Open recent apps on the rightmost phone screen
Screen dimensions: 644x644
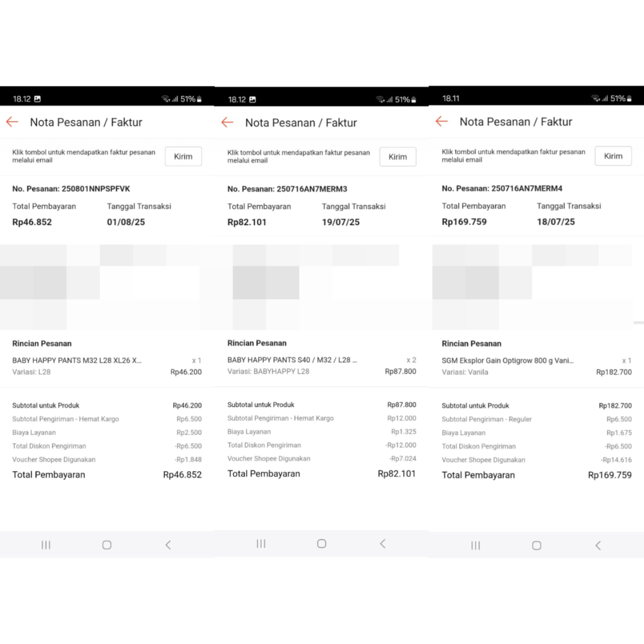(476, 545)
